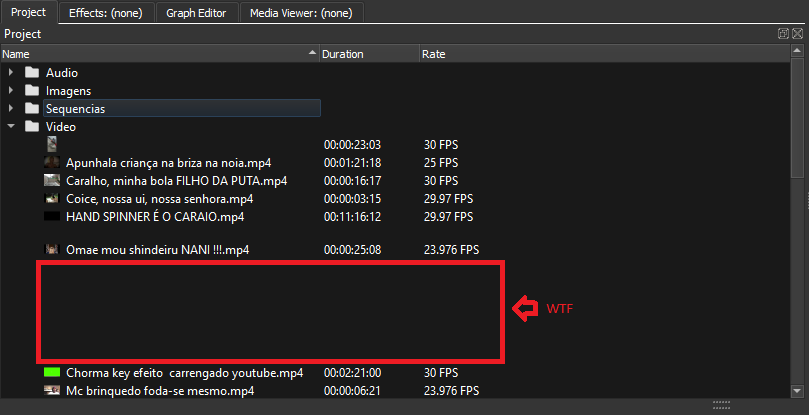Click thumbnail of Coice, nossa ui clip
This screenshot has width=809, height=415.
click(52, 198)
